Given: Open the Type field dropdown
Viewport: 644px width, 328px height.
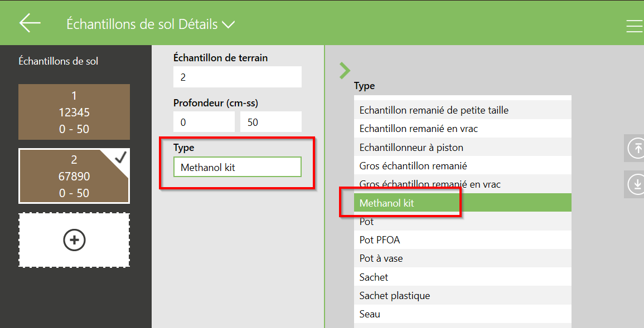Looking at the screenshot, I should pos(237,167).
